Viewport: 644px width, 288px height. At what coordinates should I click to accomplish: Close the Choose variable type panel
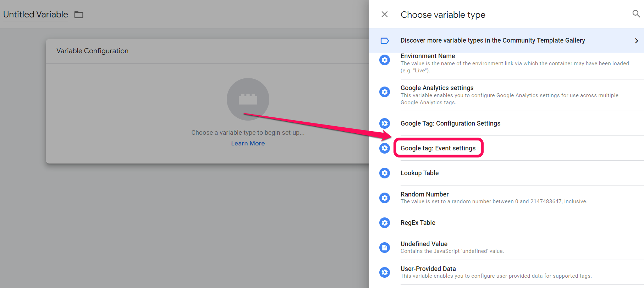(x=384, y=14)
